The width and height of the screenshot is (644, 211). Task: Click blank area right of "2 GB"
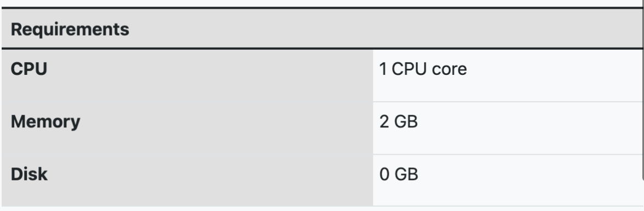coord(530,128)
